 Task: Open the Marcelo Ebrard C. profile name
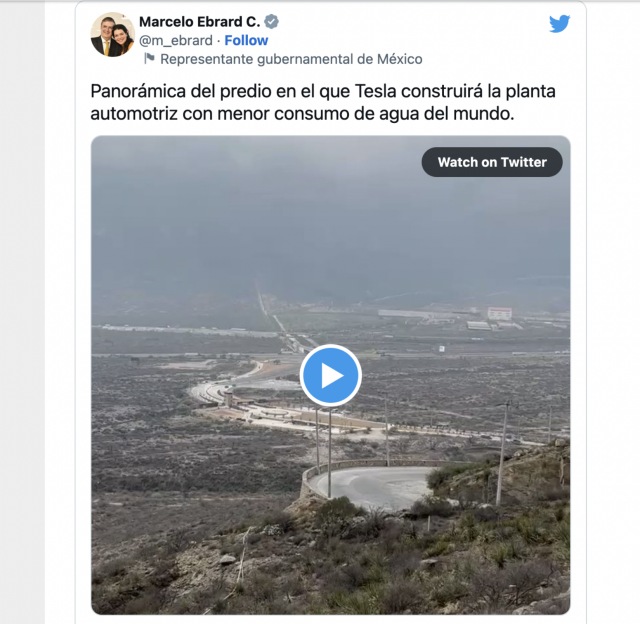pos(200,22)
